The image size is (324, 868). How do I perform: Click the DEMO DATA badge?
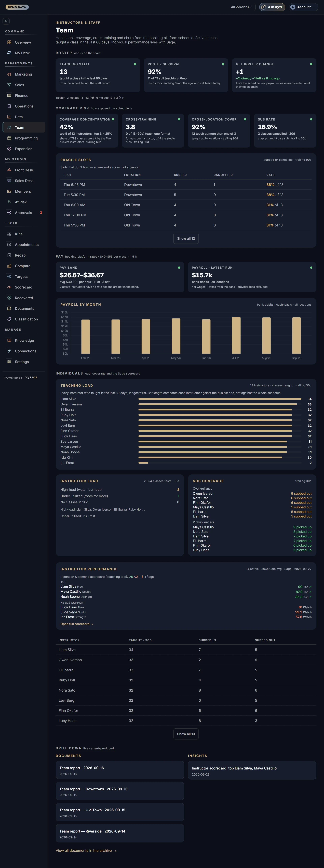pos(17,7)
